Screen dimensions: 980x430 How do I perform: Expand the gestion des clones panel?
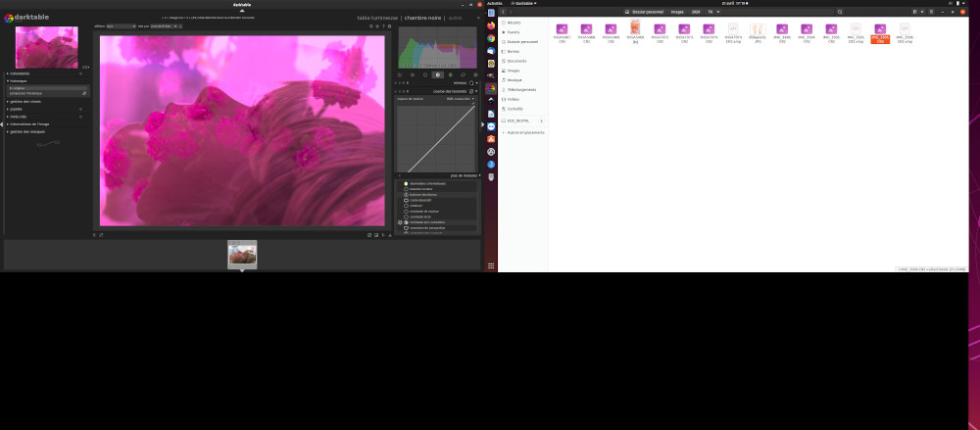pyautogui.click(x=28, y=101)
